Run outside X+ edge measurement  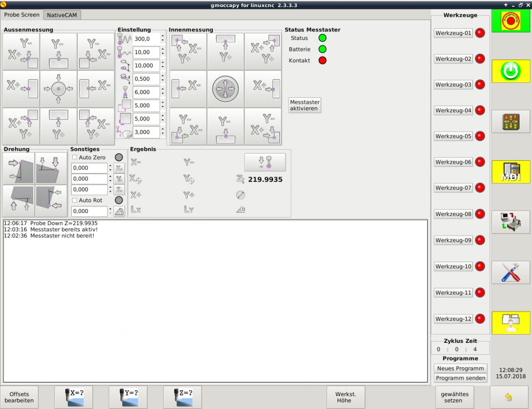pos(21,89)
